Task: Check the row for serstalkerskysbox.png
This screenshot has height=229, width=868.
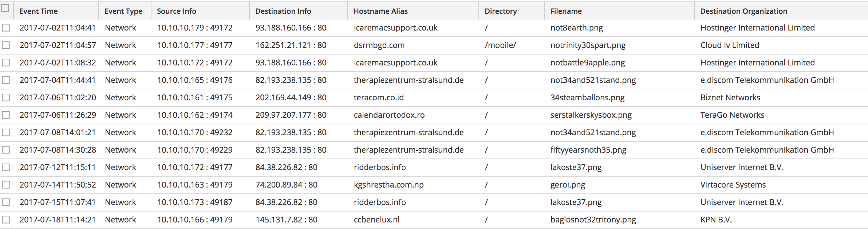Action: click(x=6, y=115)
